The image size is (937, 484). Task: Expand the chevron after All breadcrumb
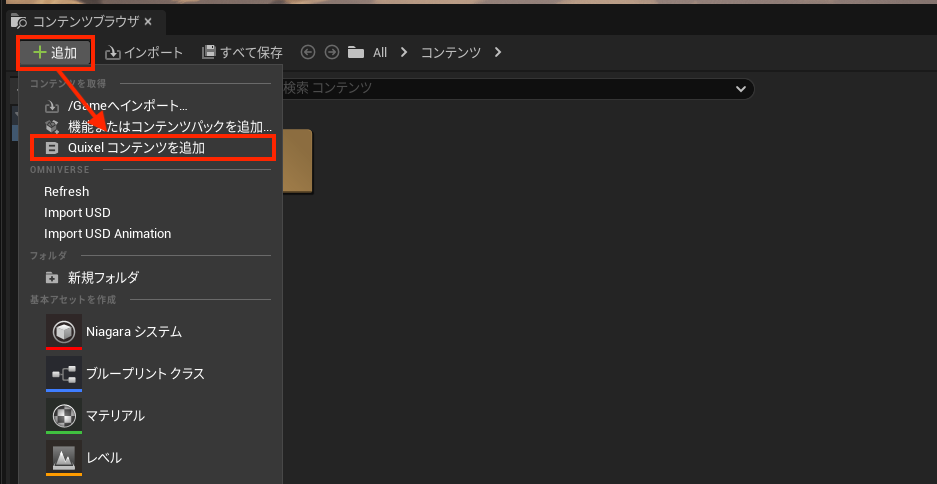(405, 52)
